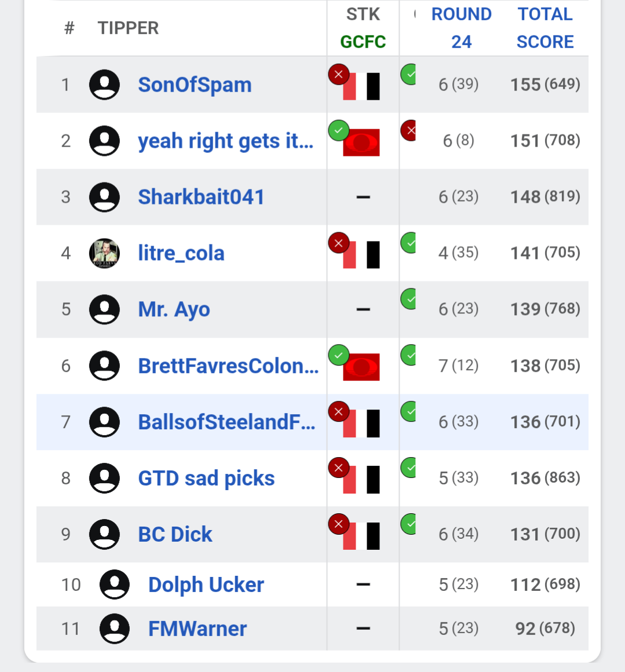The height and width of the screenshot is (672, 625).
Task: Open litre_cola's profile photo thumbnail
Action: (x=104, y=253)
